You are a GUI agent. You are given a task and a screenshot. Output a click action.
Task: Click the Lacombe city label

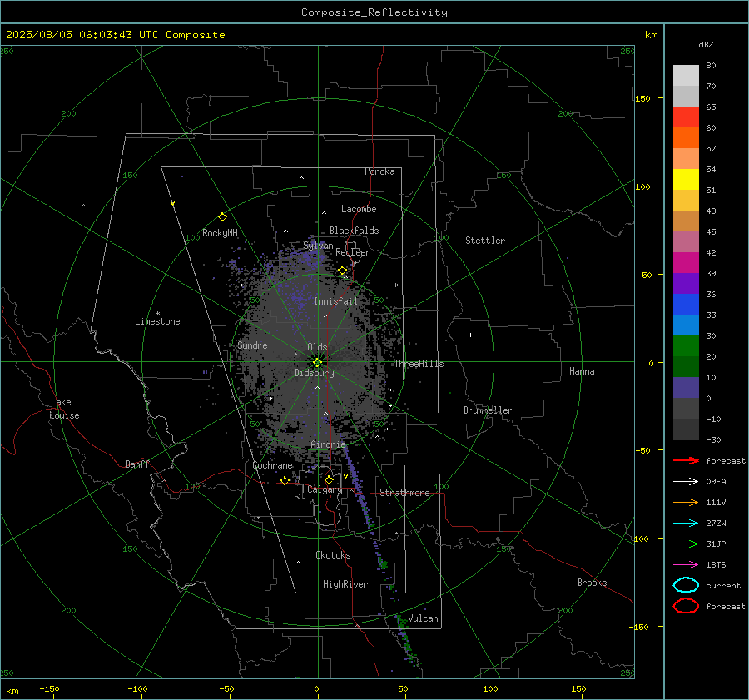pyautogui.click(x=359, y=209)
